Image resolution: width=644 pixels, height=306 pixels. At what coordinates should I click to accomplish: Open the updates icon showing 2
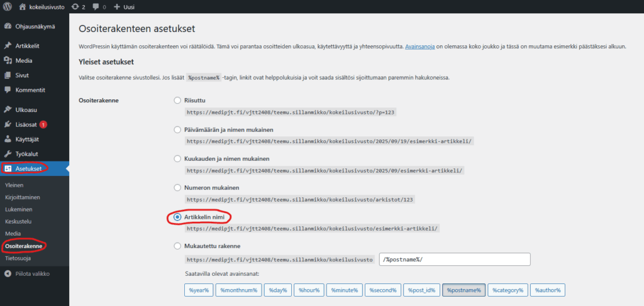coord(75,7)
